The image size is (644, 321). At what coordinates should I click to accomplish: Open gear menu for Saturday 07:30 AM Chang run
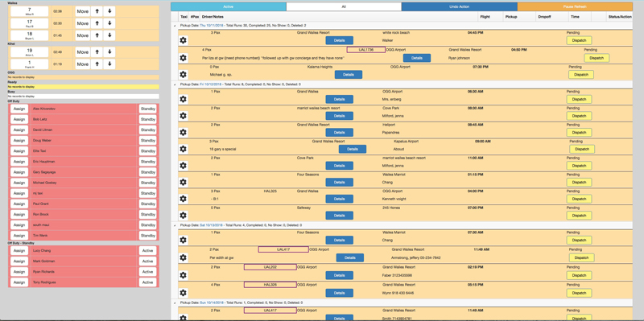(184, 240)
